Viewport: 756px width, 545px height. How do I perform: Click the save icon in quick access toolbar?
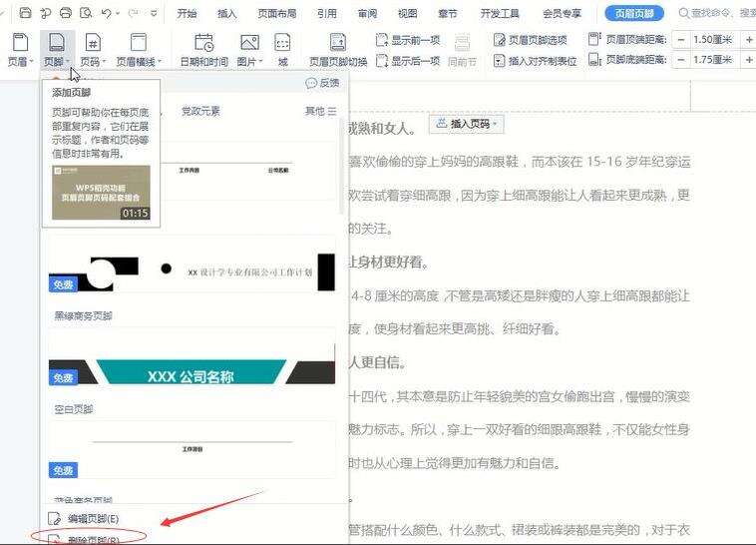pos(26,14)
